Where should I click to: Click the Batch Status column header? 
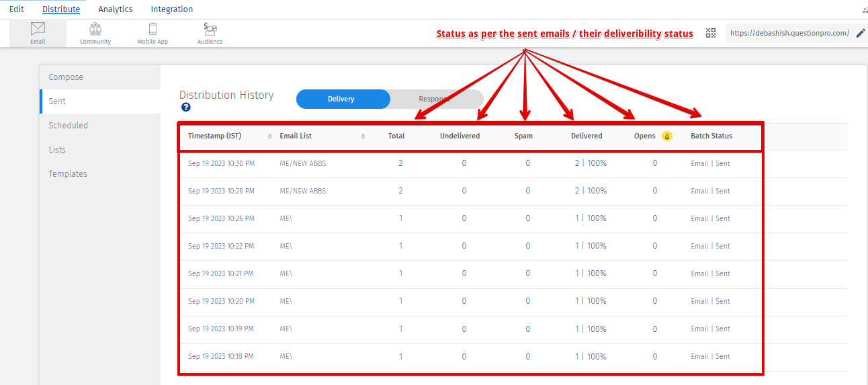click(711, 136)
